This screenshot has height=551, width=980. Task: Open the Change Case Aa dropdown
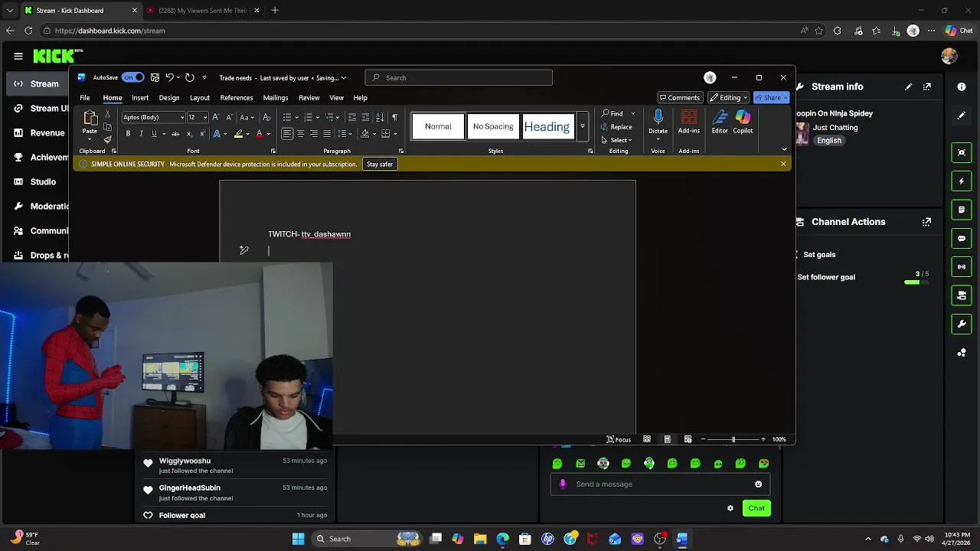[247, 117]
